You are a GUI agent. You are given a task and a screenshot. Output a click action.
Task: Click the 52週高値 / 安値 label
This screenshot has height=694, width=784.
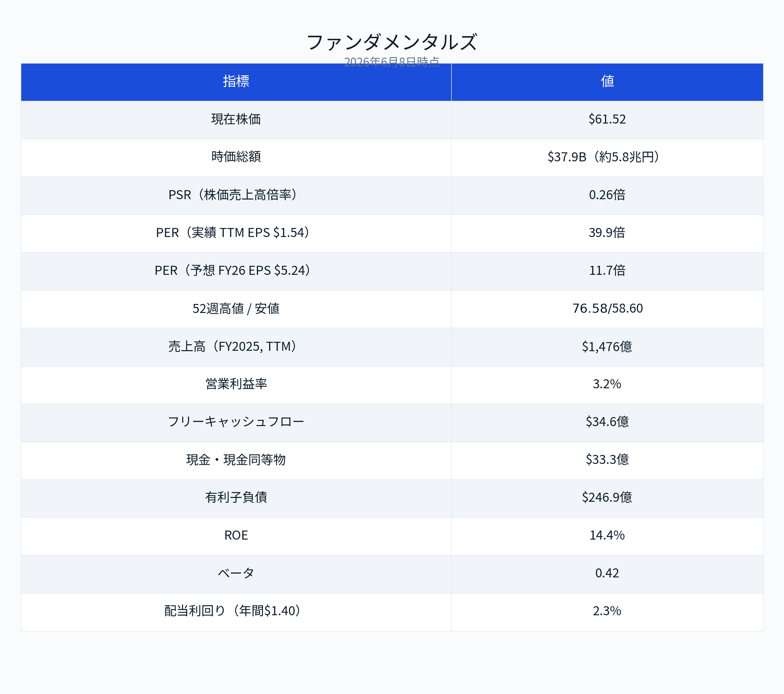(x=236, y=309)
